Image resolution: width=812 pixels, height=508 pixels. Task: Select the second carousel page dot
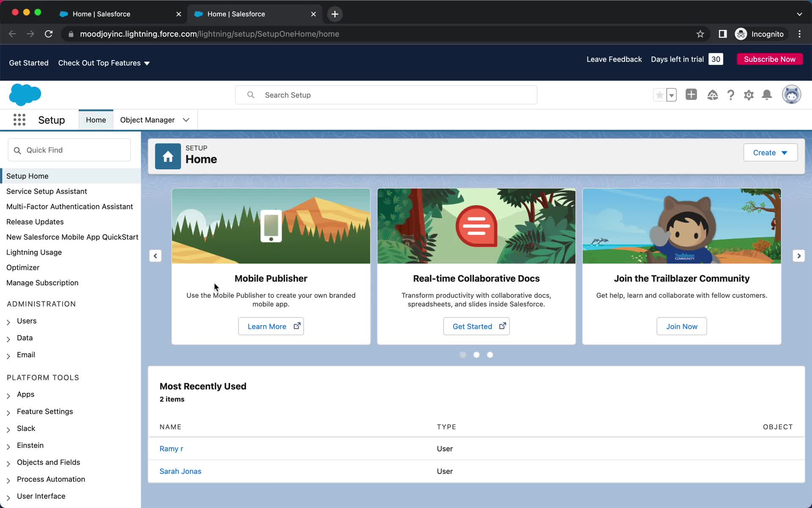476,355
